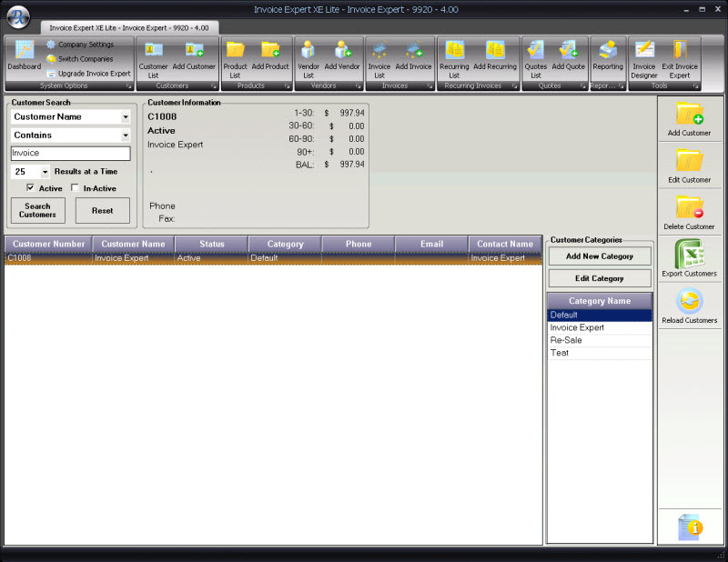Sort by Customer Name column header
Viewport: 728px width, 562px height.
pos(133,244)
